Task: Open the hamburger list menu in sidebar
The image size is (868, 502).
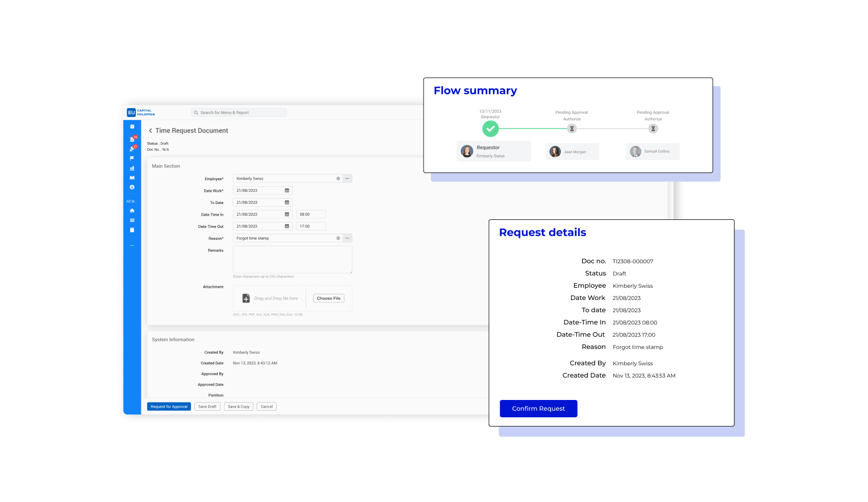Action: click(x=132, y=220)
